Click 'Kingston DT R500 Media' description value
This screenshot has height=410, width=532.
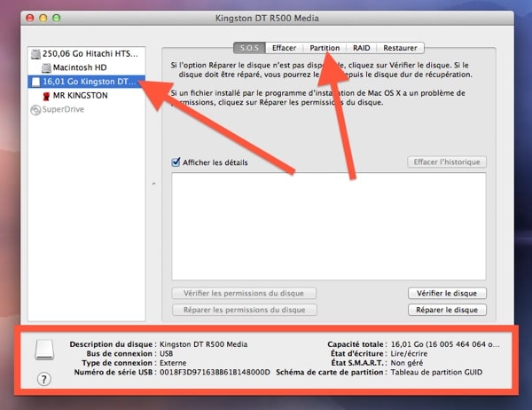(x=204, y=344)
